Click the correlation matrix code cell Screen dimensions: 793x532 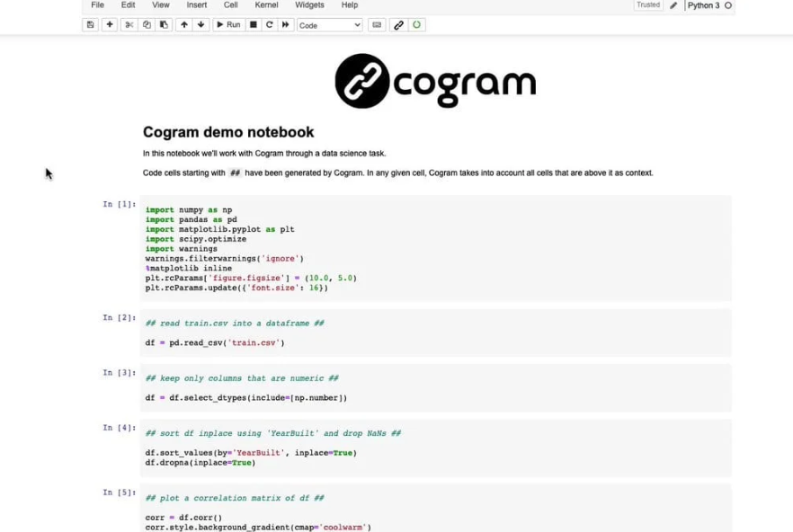435,509
